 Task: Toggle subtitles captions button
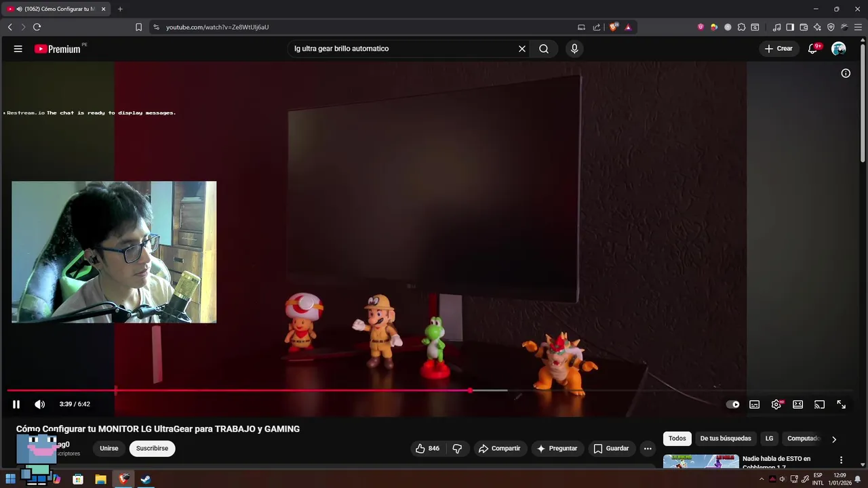(754, 405)
